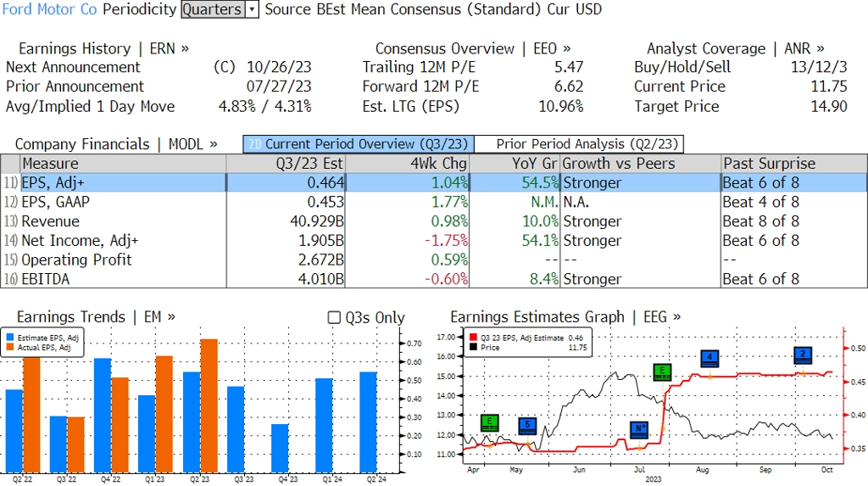Click black Price legend swatch

473,348
